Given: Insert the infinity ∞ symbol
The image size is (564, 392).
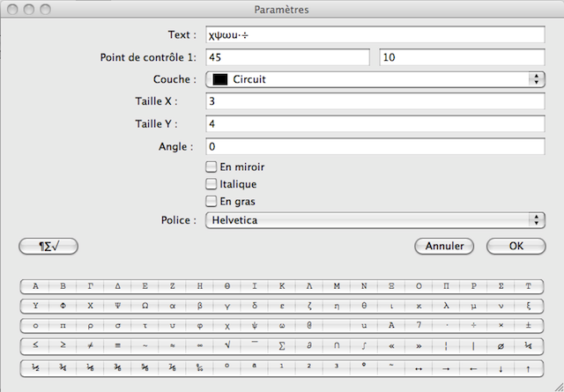Looking at the screenshot, I should click(x=200, y=346).
